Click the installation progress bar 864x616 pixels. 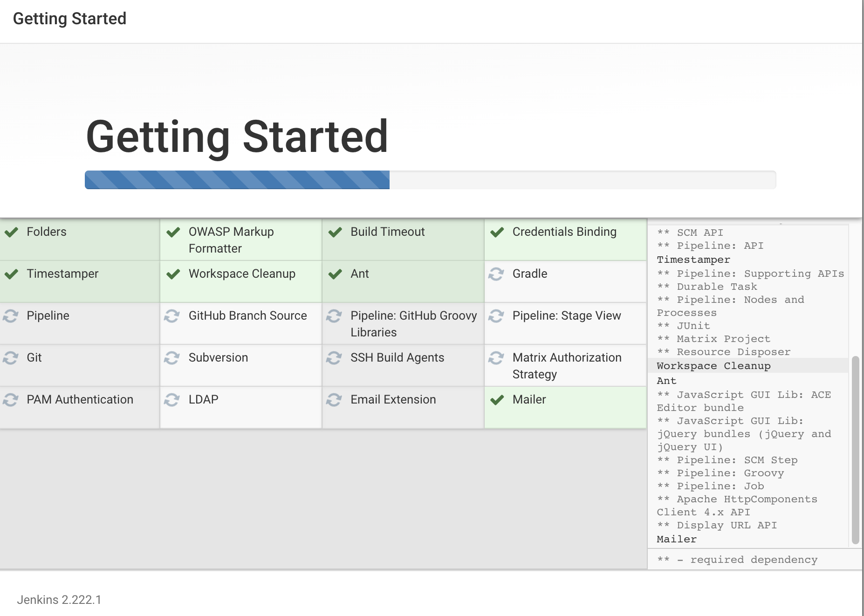tap(430, 180)
